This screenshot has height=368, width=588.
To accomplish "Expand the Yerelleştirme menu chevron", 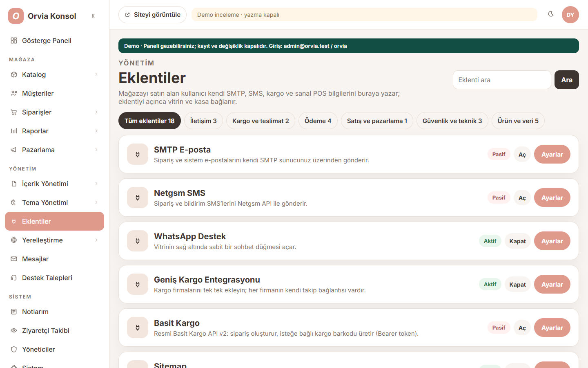I will (96, 240).
